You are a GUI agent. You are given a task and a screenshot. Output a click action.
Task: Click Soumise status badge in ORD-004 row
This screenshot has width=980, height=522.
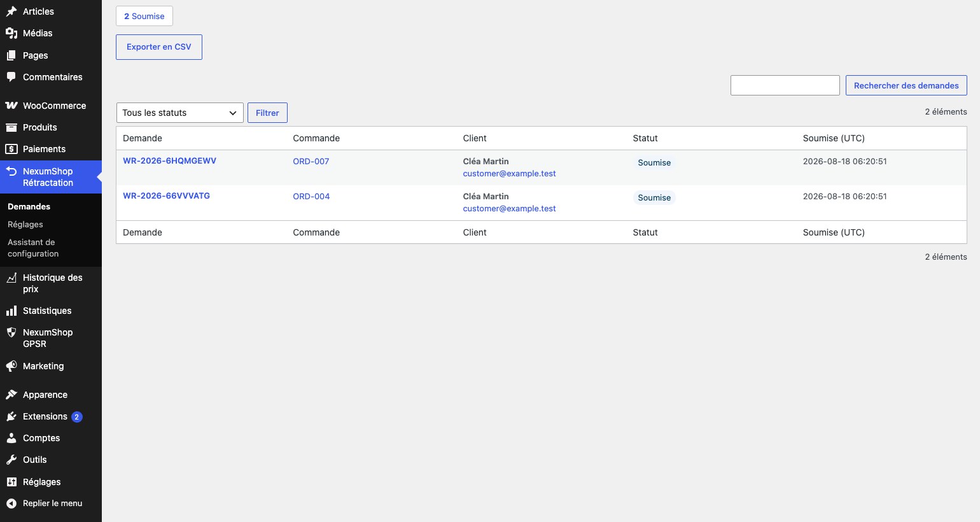click(x=654, y=197)
